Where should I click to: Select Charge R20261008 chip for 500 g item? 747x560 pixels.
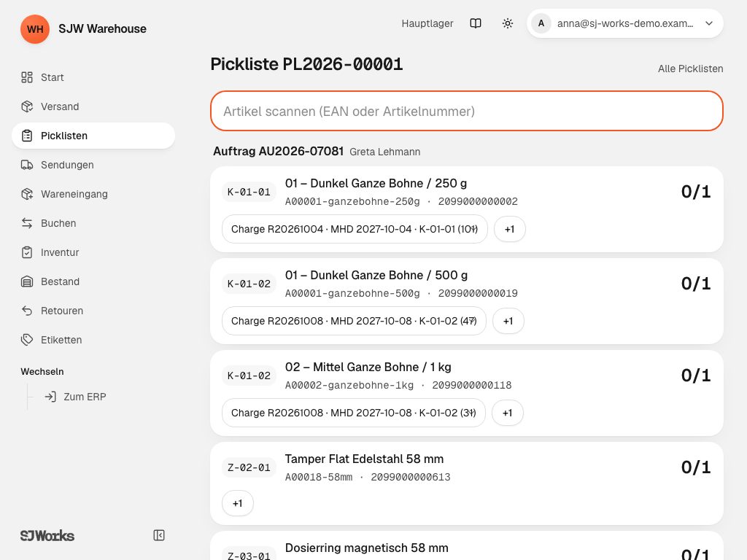[x=354, y=321]
